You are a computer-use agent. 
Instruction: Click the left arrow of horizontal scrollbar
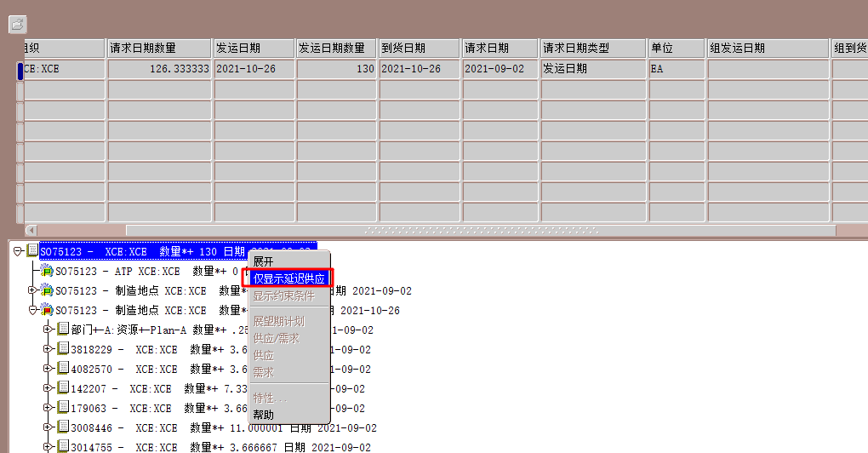click(x=31, y=230)
